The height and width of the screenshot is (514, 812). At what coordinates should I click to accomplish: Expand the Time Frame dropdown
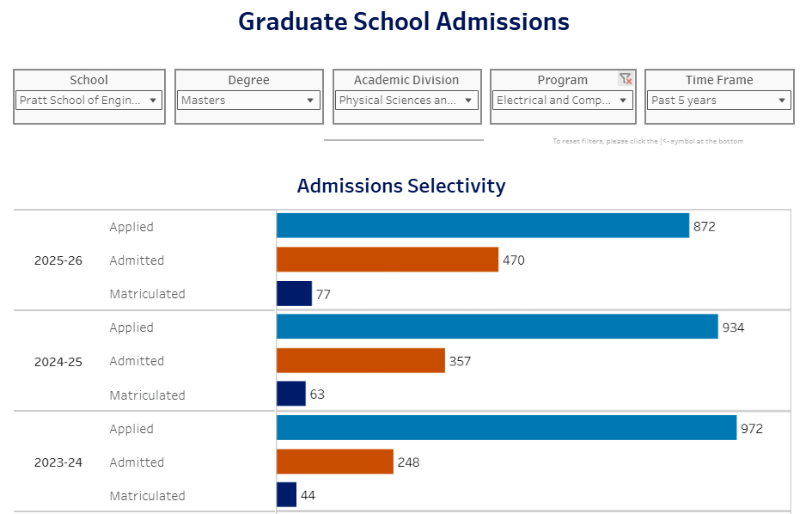[719, 101]
